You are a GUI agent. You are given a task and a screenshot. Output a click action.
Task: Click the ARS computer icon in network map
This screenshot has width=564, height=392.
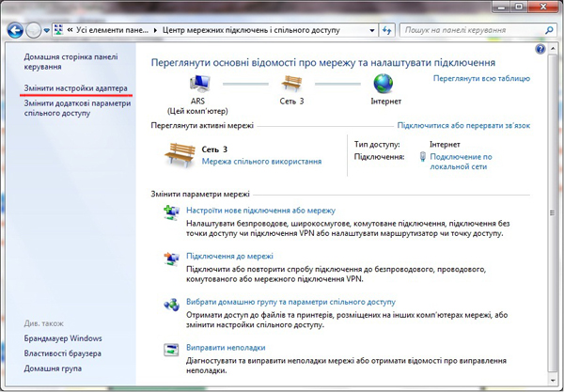(x=199, y=84)
